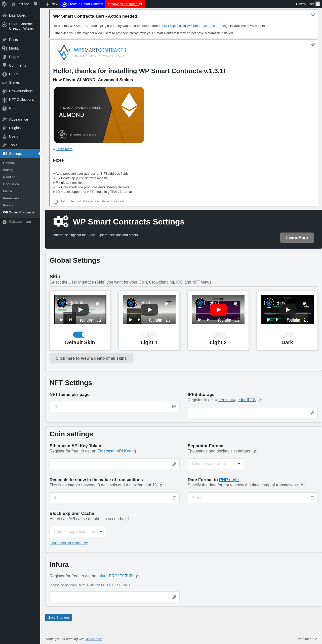
Task: Click the Settings sidebar icon
Action: coord(5,154)
